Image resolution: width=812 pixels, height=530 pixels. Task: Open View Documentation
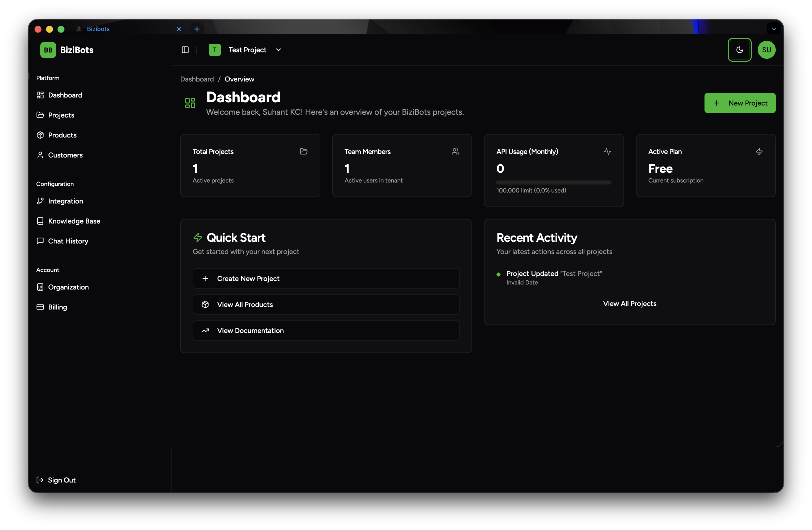[326, 330]
